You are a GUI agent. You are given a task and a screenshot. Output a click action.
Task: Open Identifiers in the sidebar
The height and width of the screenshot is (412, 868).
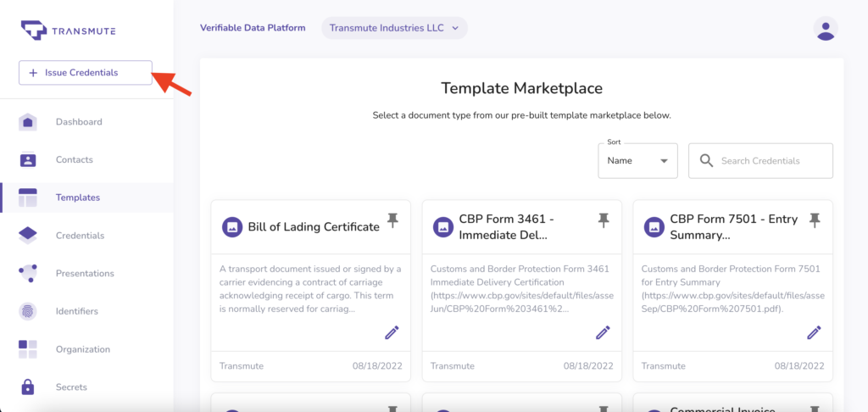click(x=77, y=311)
